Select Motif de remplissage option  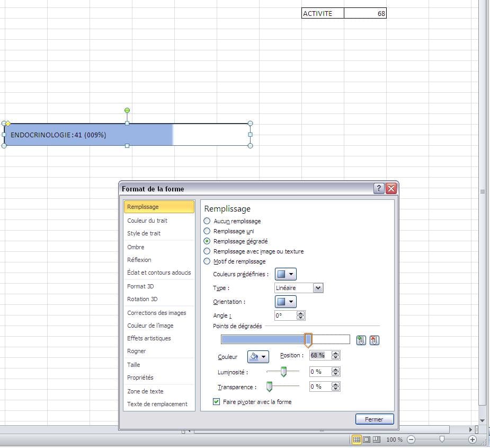207,261
